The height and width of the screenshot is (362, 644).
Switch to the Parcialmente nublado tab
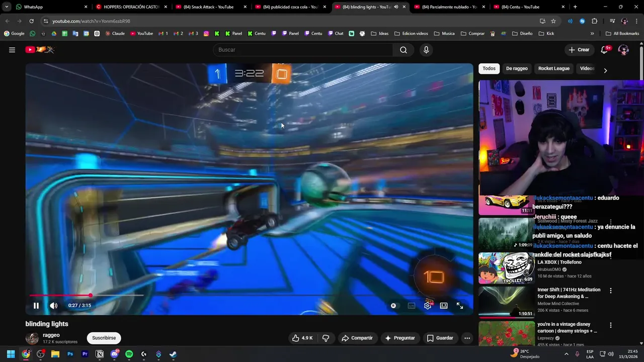449,7
